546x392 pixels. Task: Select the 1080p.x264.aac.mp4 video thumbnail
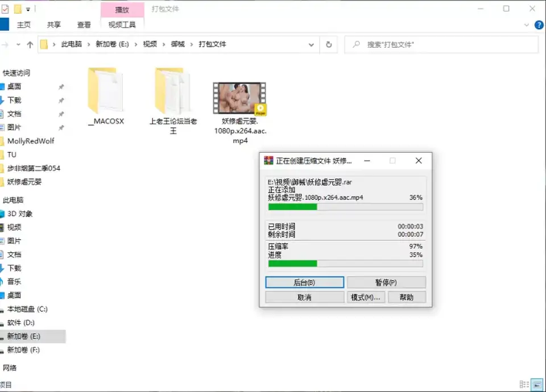tap(239, 98)
